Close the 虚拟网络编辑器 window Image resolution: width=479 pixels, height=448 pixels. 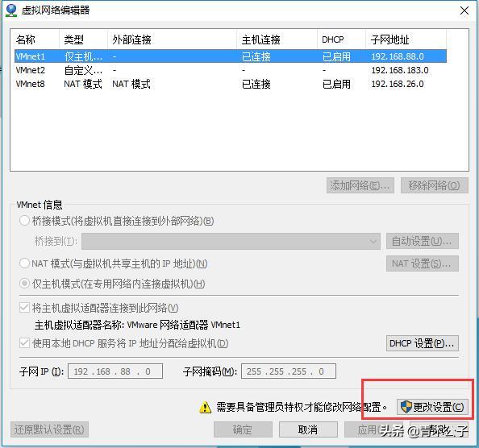(464, 10)
